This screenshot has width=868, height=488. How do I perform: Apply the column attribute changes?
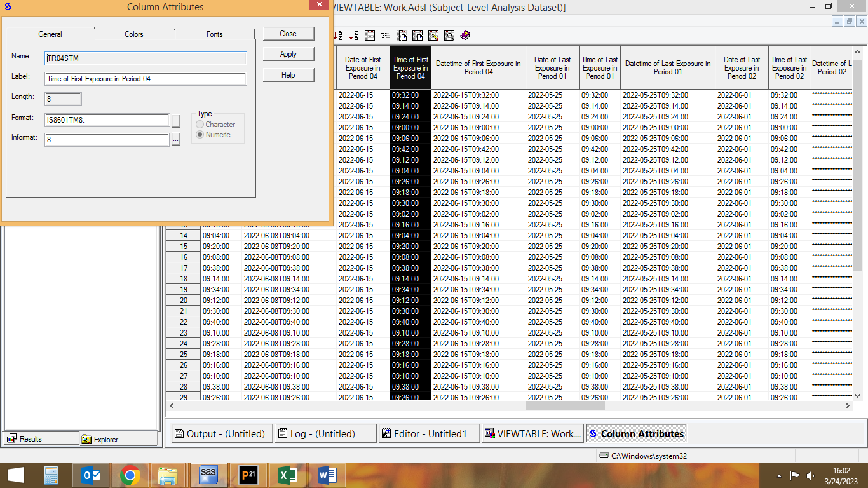click(x=288, y=54)
